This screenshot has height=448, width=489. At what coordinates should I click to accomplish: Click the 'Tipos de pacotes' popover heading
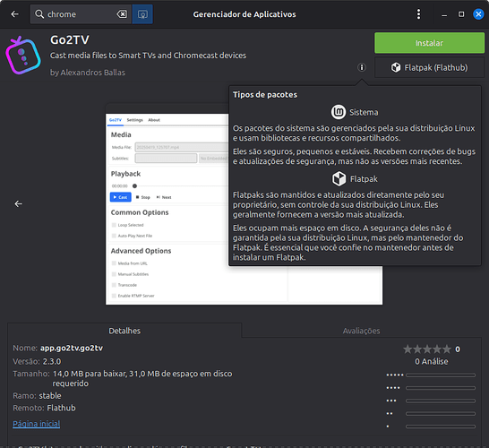click(x=265, y=95)
